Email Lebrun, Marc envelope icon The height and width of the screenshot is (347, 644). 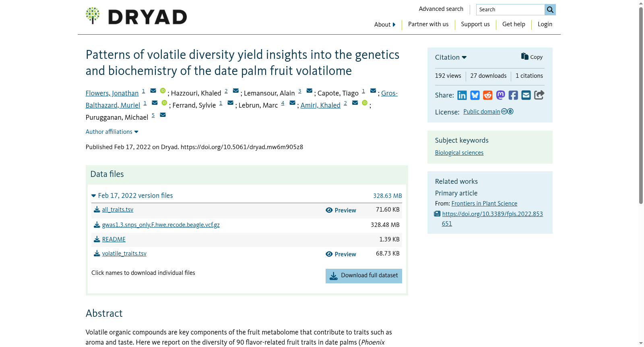[x=293, y=103]
